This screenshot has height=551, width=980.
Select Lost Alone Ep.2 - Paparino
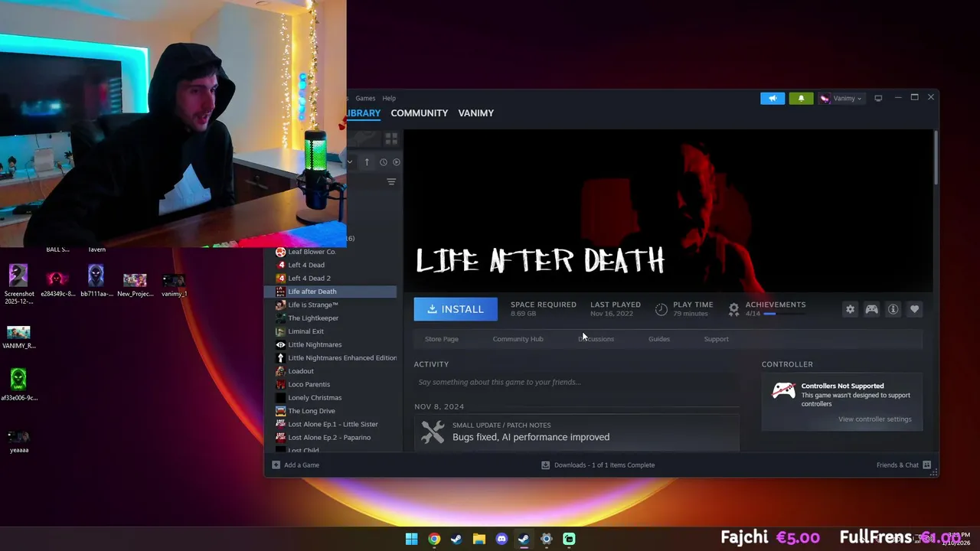pos(329,438)
